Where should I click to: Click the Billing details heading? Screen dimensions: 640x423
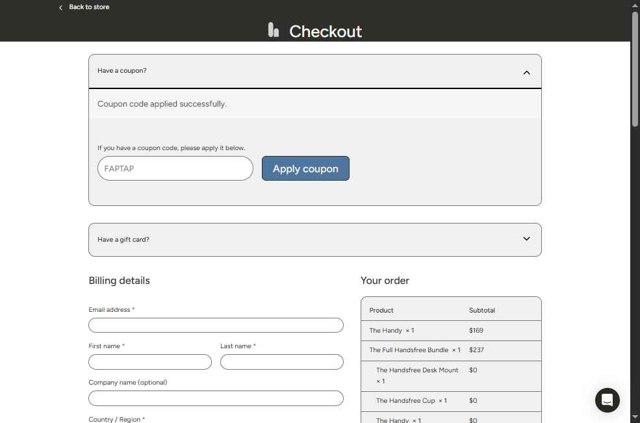point(119,281)
